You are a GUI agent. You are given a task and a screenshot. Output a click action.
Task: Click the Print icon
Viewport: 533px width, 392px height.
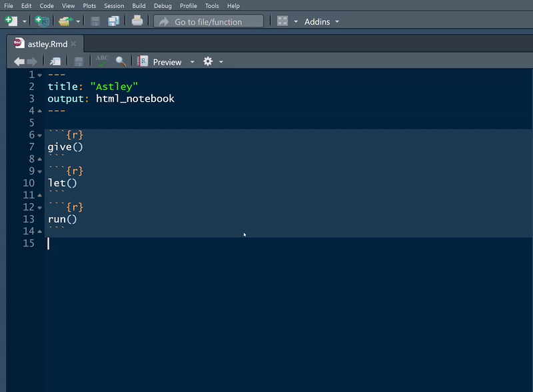(137, 21)
